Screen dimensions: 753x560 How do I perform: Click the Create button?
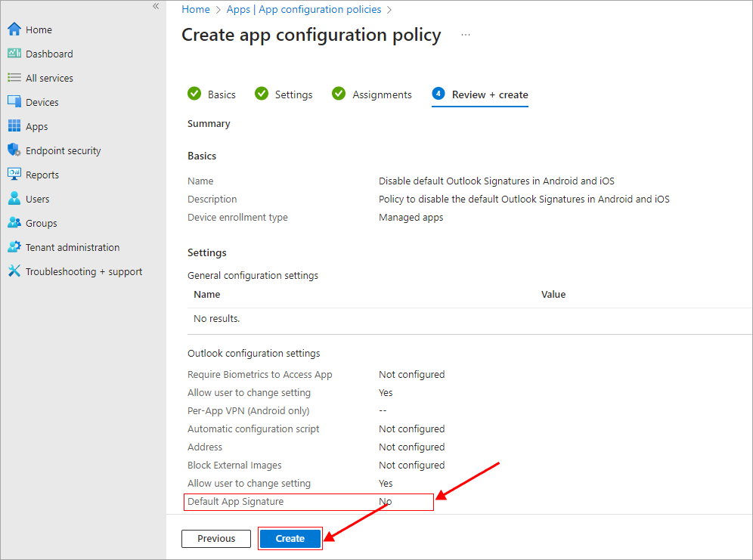click(x=290, y=538)
